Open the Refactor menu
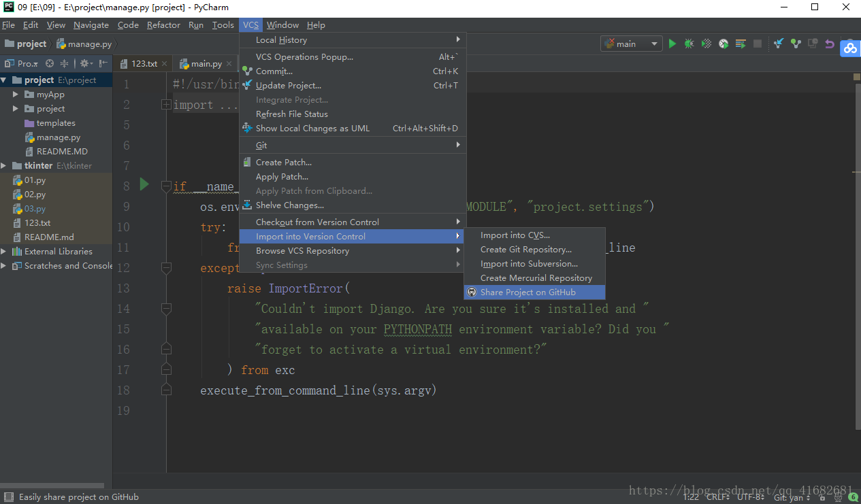Viewport: 861px width, 504px height. click(163, 25)
